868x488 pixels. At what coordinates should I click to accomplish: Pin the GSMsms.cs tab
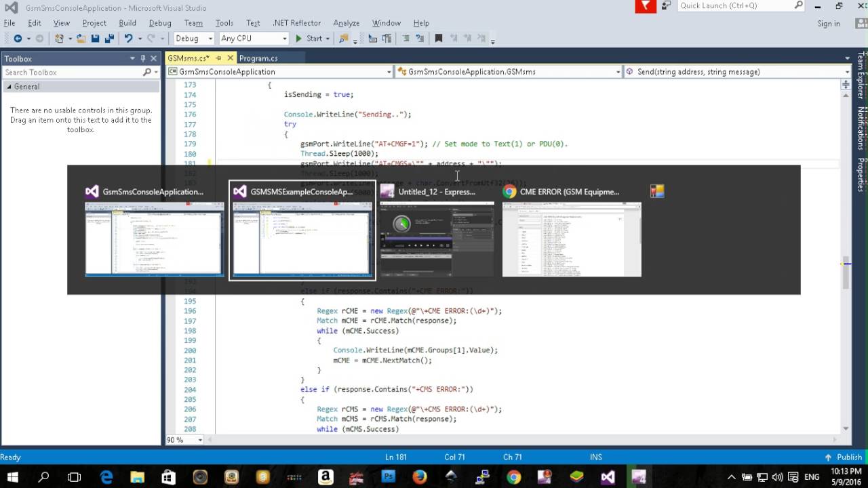coord(218,58)
